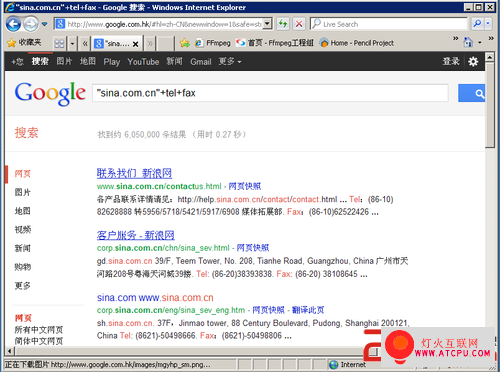The image size is (500, 372).
Task: Click the blue Google search button
Action: point(472,93)
